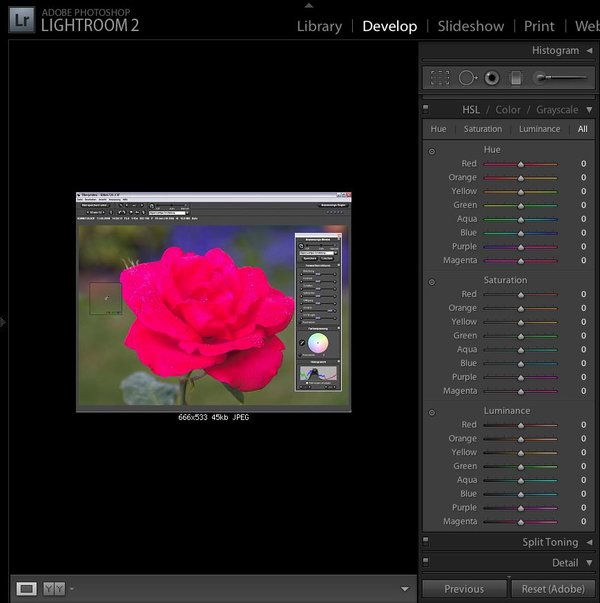Viewport: 600px width, 603px height.
Task: Click the Reset (Adobe) button
Action: point(554,589)
